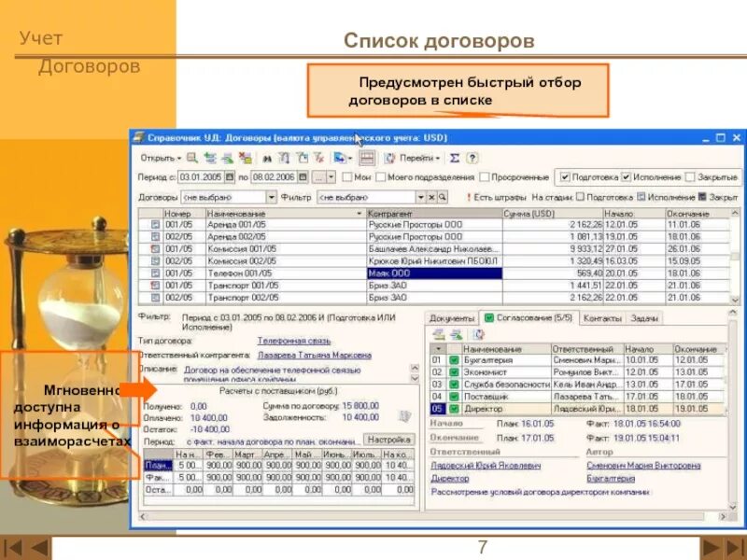
Task: Open calendar for start date 03.01.2005
Action: pos(230,177)
